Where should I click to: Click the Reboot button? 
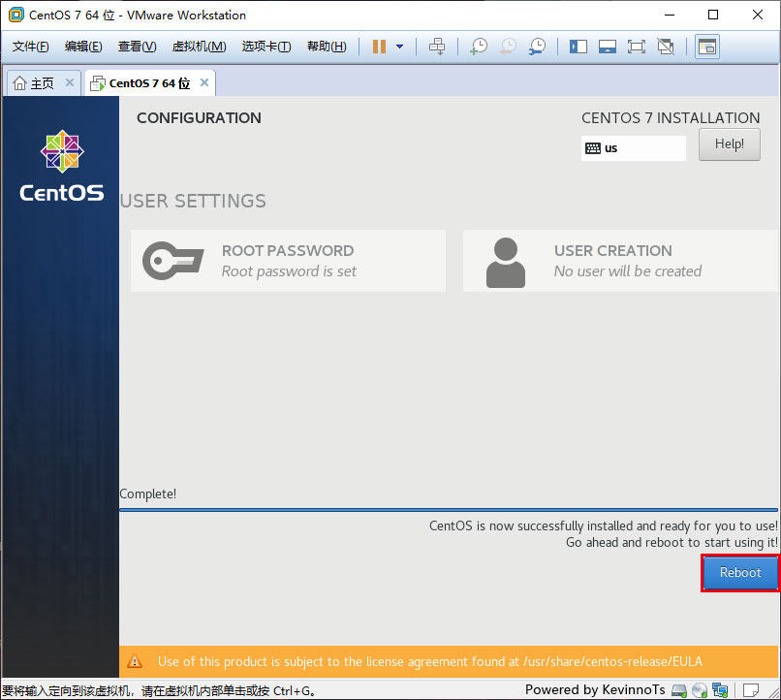point(740,572)
